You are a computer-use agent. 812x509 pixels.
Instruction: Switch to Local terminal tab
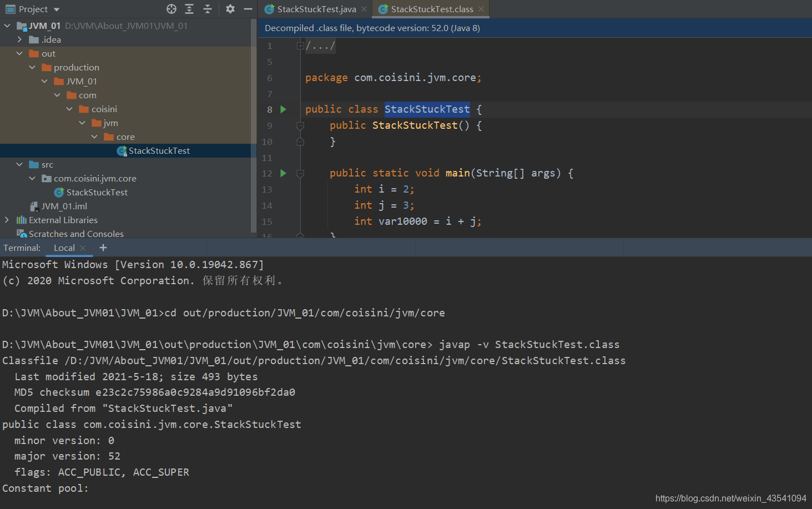point(64,248)
